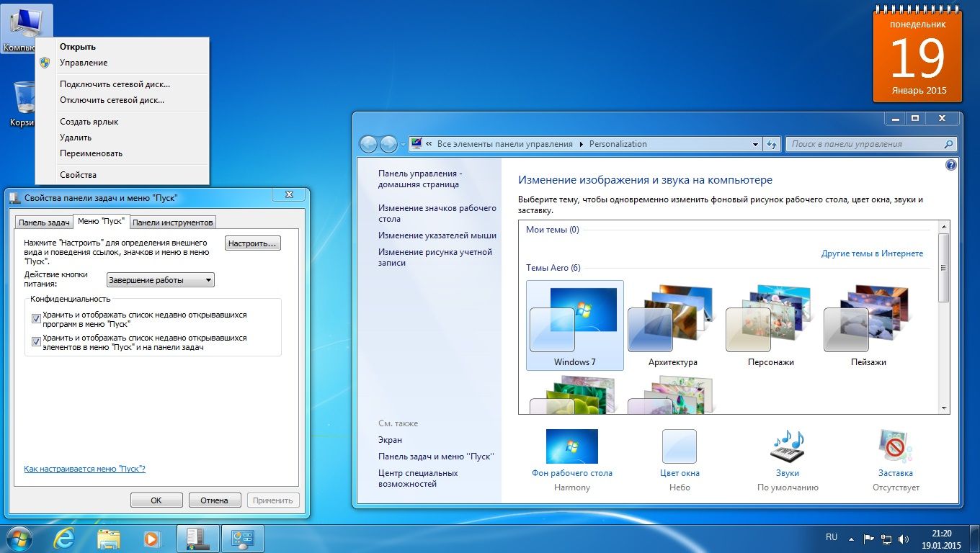The height and width of the screenshot is (553, 980).
Task: Open the recent pages dropdown near nav arrows
Action: coord(402,144)
